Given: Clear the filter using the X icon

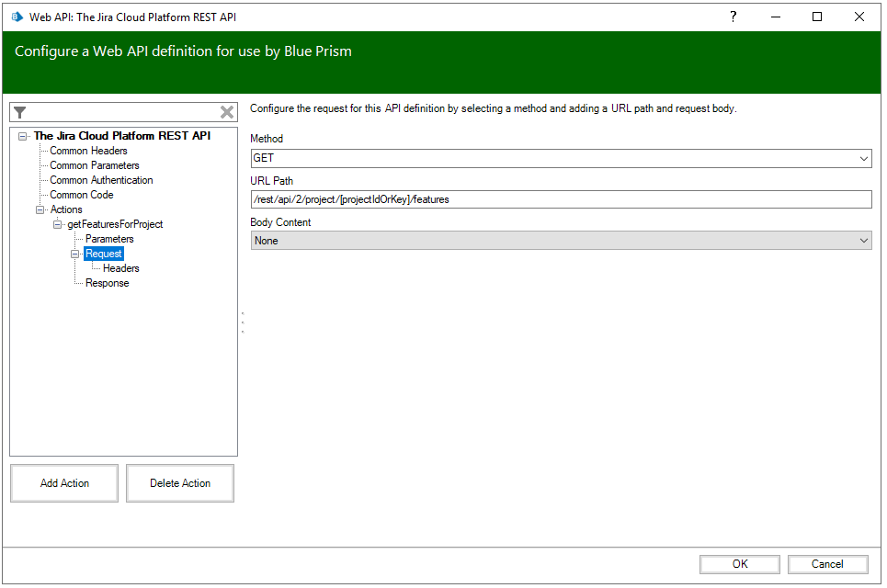Looking at the screenshot, I should point(226,111).
